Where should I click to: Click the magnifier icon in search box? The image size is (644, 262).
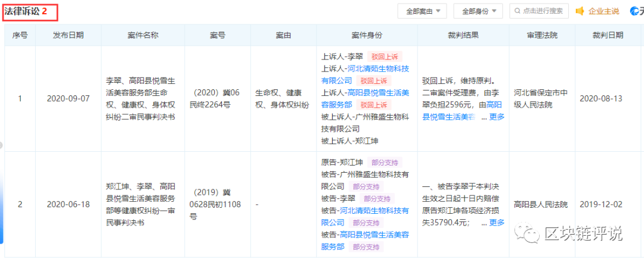pos(518,11)
